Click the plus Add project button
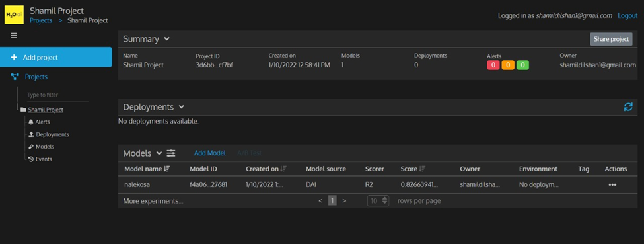 pyautogui.click(x=56, y=57)
